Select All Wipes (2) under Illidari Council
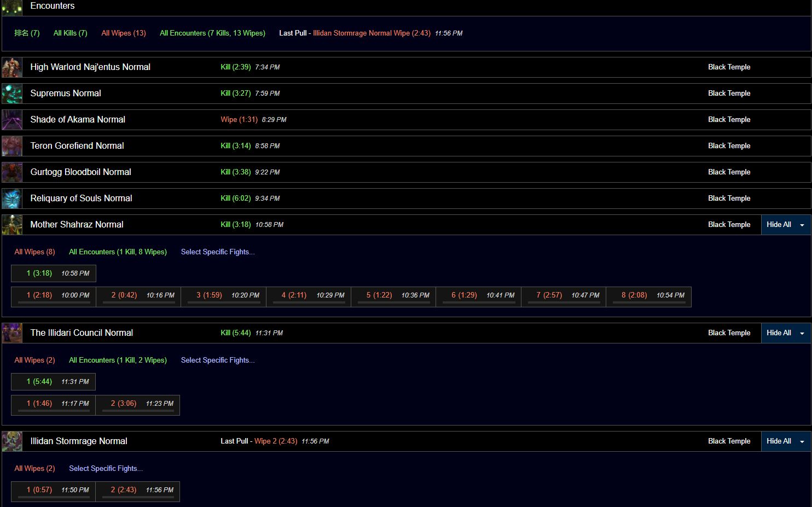Image resolution: width=812 pixels, height=507 pixels. tap(34, 360)
